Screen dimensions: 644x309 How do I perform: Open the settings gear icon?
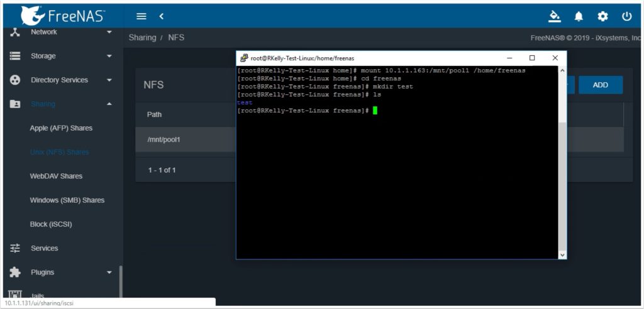602,16
